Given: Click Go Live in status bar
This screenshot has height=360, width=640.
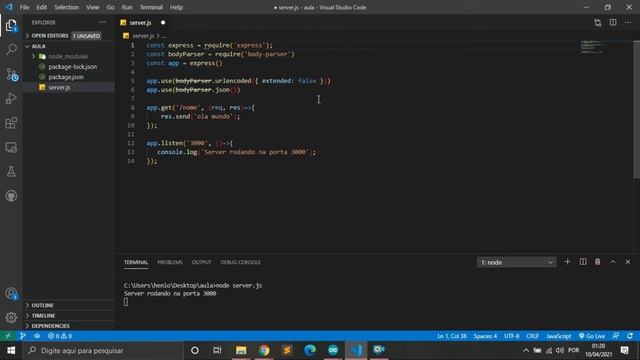Looking at the screenshot, I should click(592, 336).
